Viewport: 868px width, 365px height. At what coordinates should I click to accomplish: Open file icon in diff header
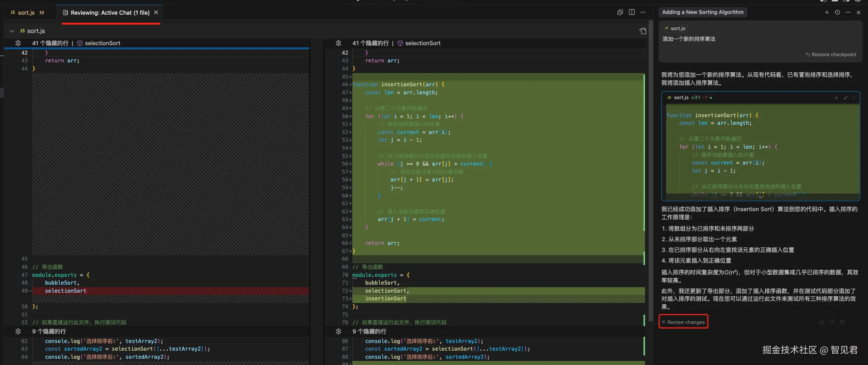coord(643,31)
